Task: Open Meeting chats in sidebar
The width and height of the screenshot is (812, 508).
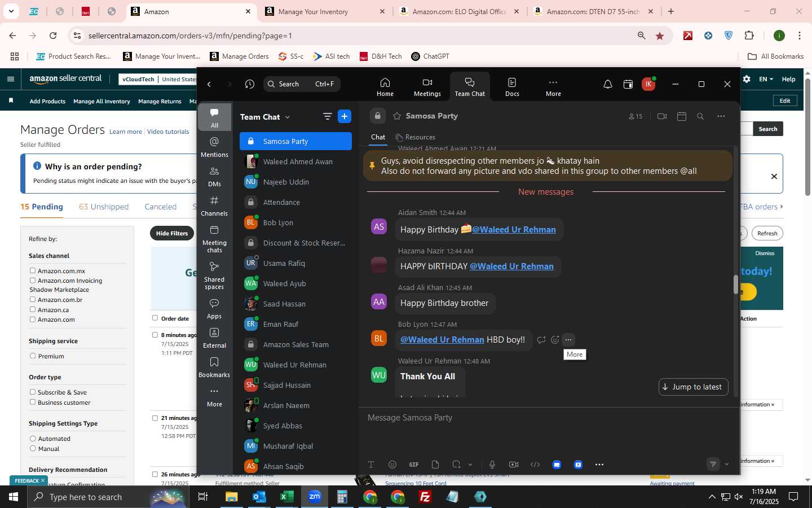Action: coord(214,239)
